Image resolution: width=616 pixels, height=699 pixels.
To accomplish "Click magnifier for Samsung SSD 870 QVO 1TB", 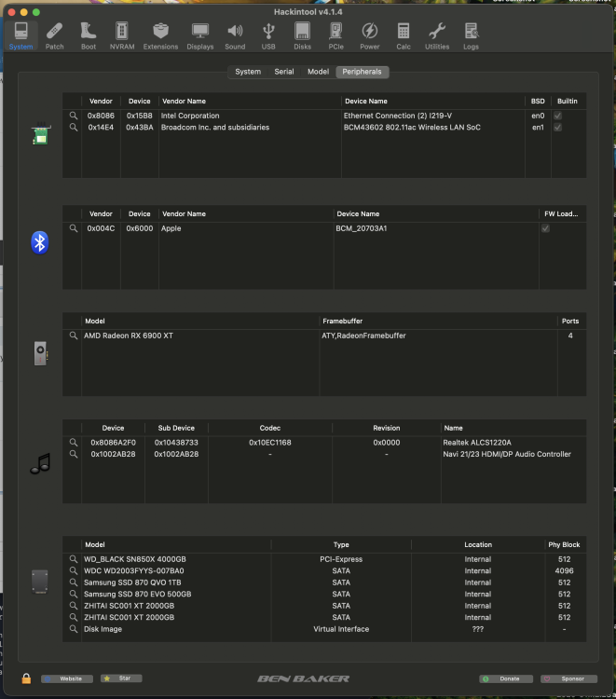I will pyautogui.click(x=74, y=582).
